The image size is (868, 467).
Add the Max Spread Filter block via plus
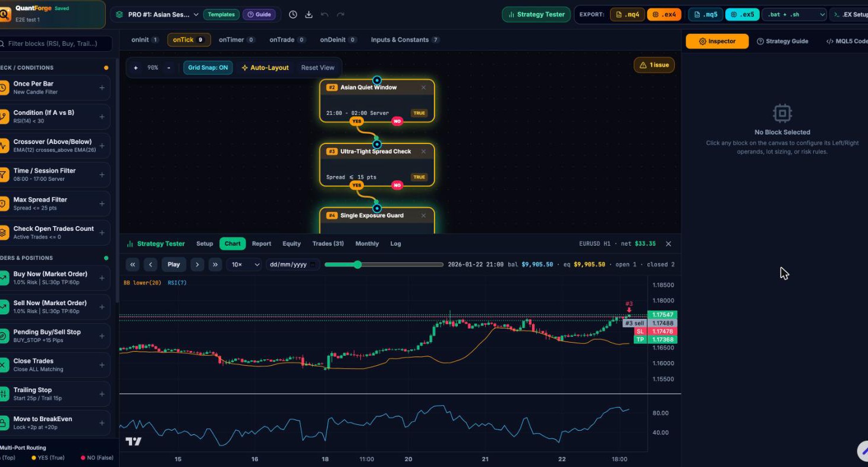102,203
